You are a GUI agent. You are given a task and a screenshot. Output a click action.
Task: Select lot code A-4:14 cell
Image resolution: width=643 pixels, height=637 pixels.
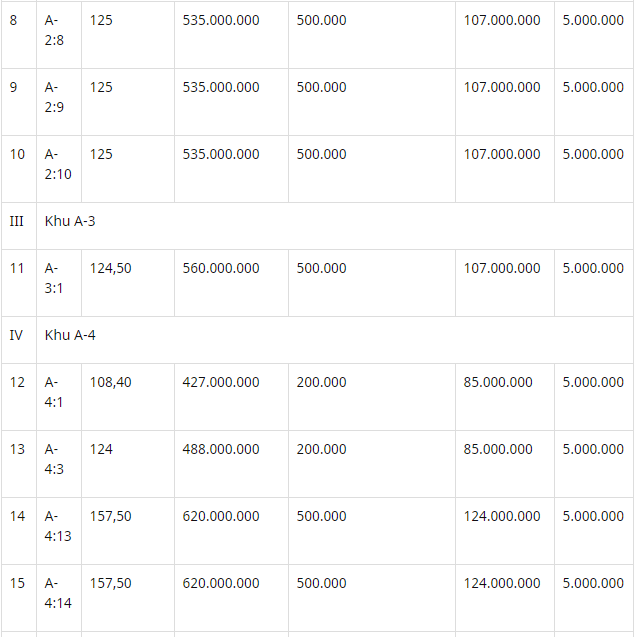coord(59,598)
